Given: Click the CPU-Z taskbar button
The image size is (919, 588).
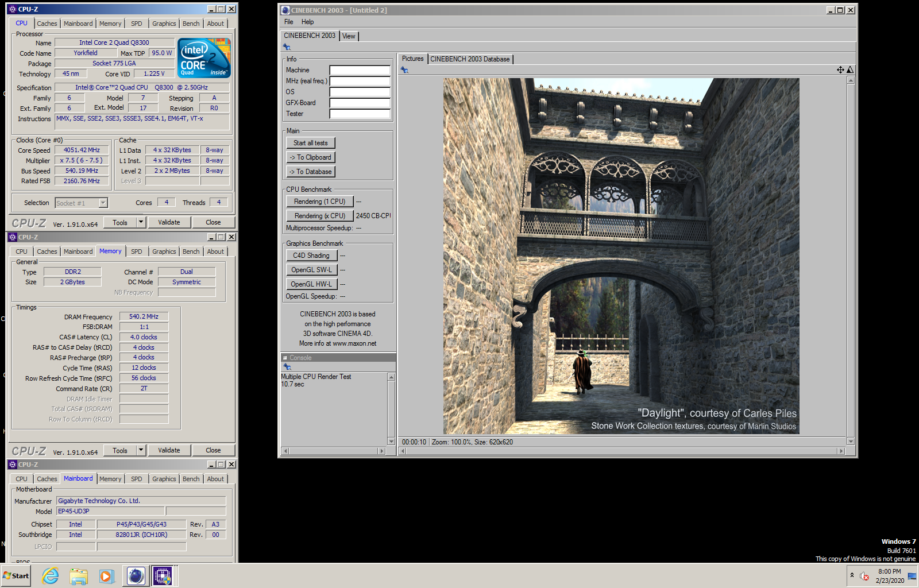Looking at the screenshot, I should tap(163, 576).
